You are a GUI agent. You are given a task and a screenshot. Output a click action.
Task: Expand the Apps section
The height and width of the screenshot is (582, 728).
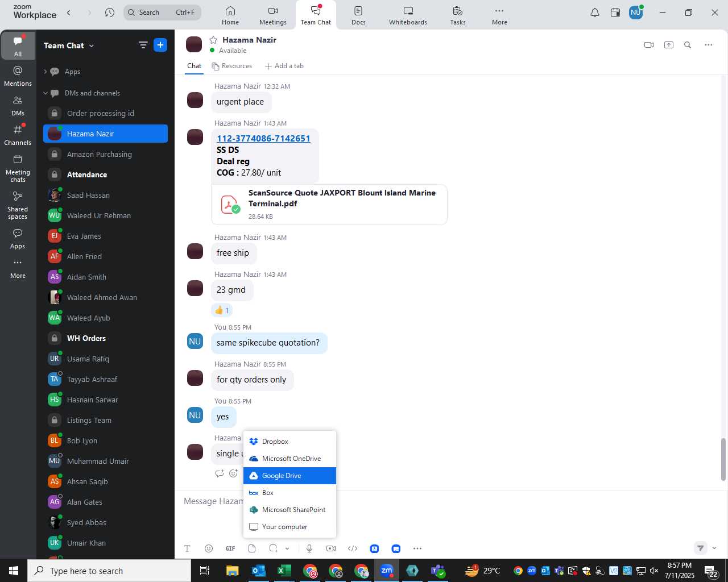point(45,72)
